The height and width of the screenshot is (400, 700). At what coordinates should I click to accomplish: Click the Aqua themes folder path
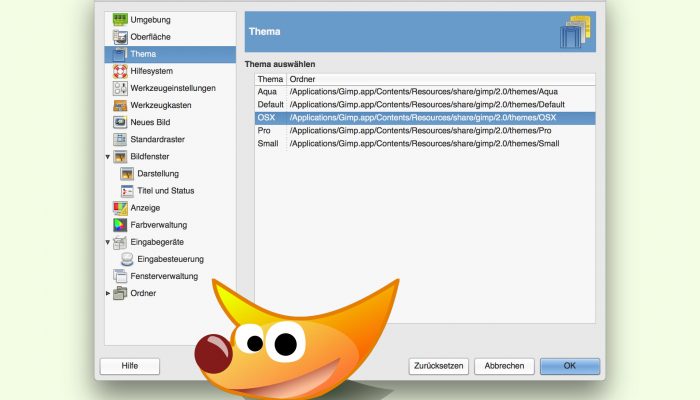[x=424, y=92]
